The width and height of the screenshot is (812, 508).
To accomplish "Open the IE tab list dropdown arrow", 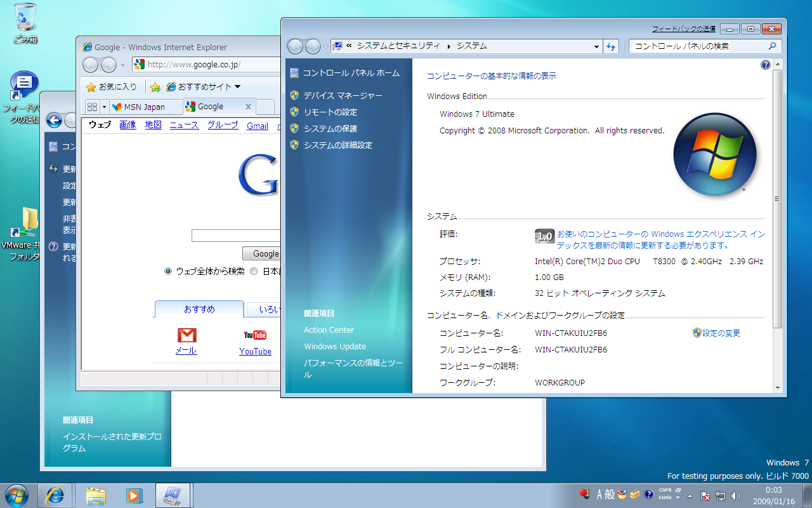I will tap(104, 107).
